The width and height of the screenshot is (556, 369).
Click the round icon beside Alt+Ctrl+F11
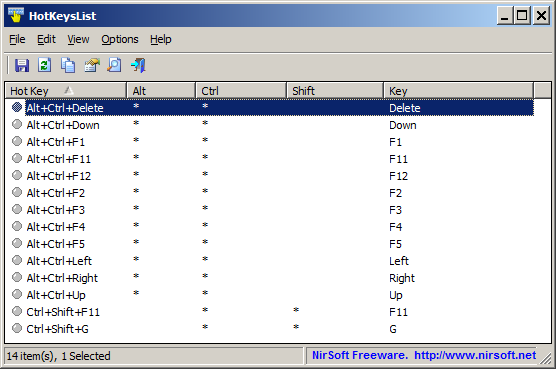click(17, 158)
